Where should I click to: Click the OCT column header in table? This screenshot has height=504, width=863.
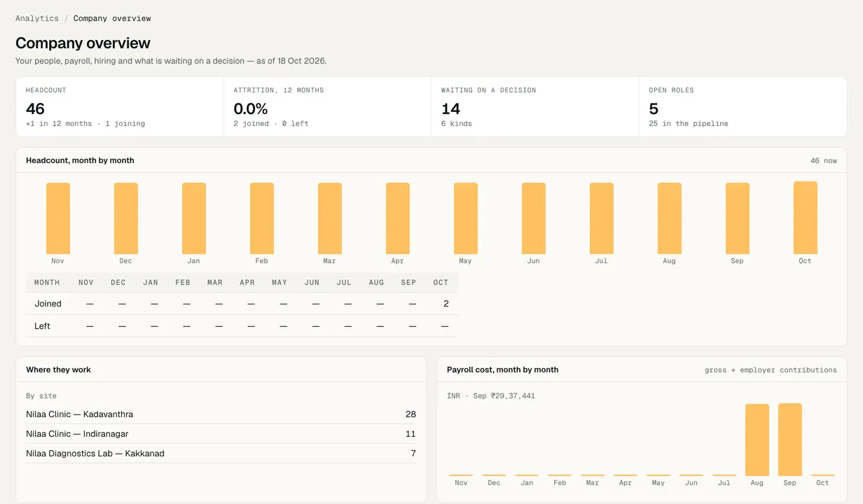pos(441,283)
